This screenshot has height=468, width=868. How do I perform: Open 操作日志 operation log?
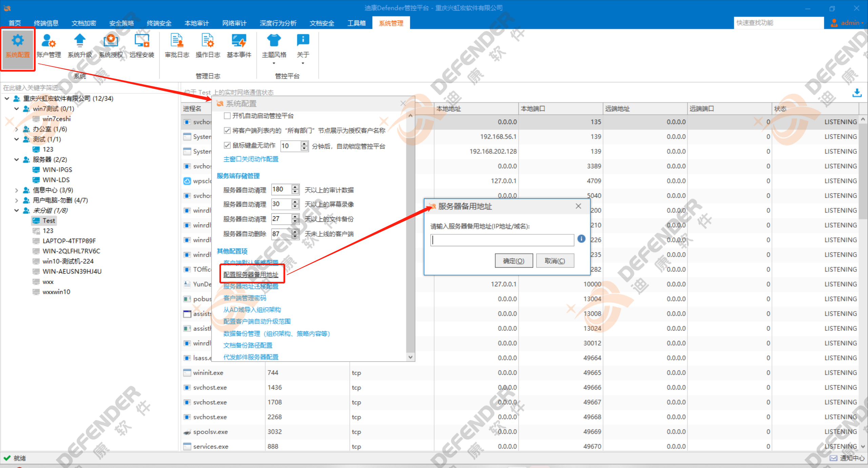(208, 46)
